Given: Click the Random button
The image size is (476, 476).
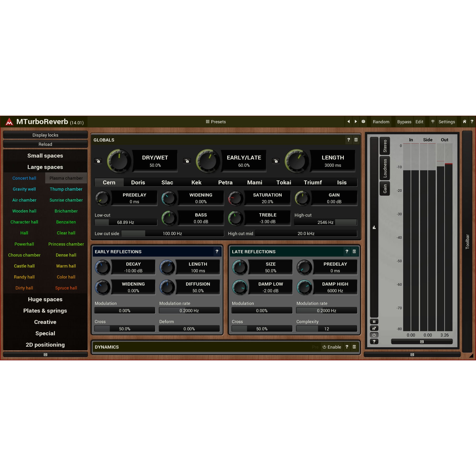Looking at the screenshot, I should tap(381, 122).
